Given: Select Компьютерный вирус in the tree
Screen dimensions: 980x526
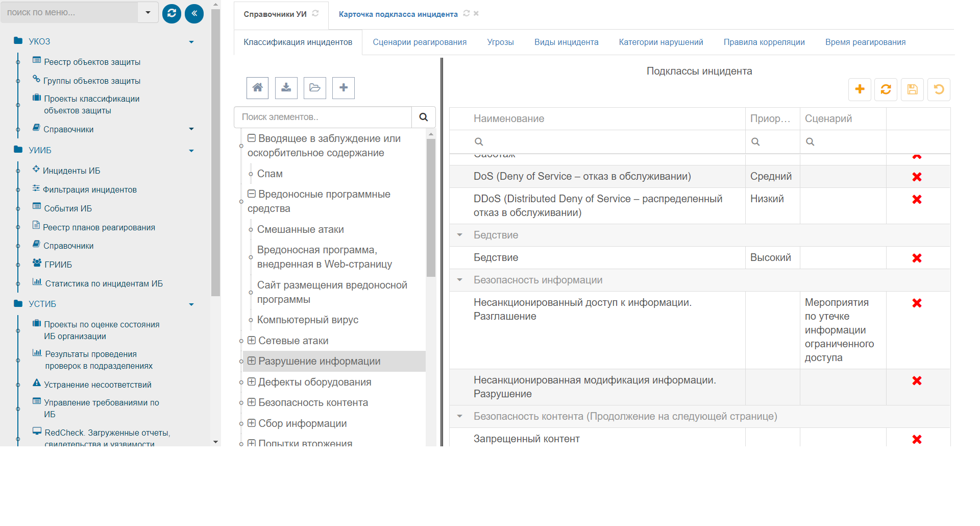Looking at the screenshot, I should click(x=307, y=320).
